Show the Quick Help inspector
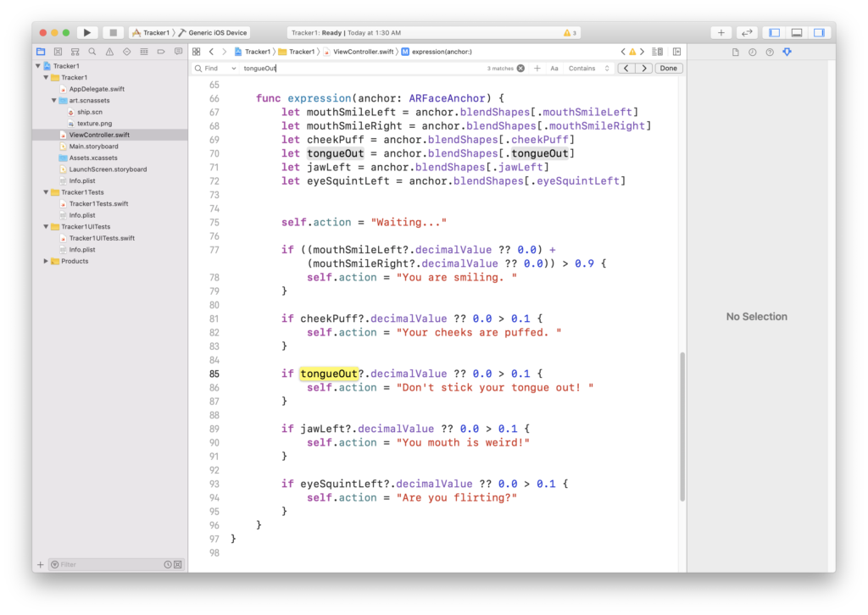Viewport: 868px width, 615px height. [x=770, y=52]
